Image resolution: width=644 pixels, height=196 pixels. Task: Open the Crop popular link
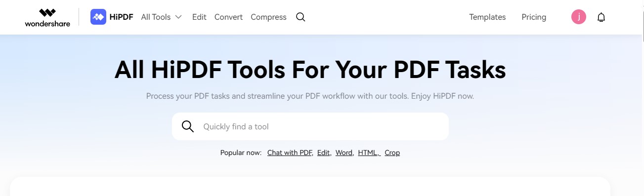[x=392, y=153]
